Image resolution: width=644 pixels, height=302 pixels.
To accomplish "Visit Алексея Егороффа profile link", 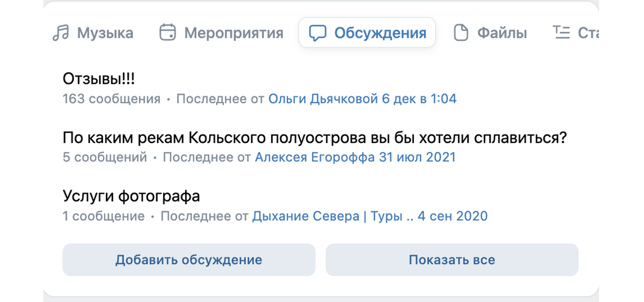I will [x=315, y=157].
